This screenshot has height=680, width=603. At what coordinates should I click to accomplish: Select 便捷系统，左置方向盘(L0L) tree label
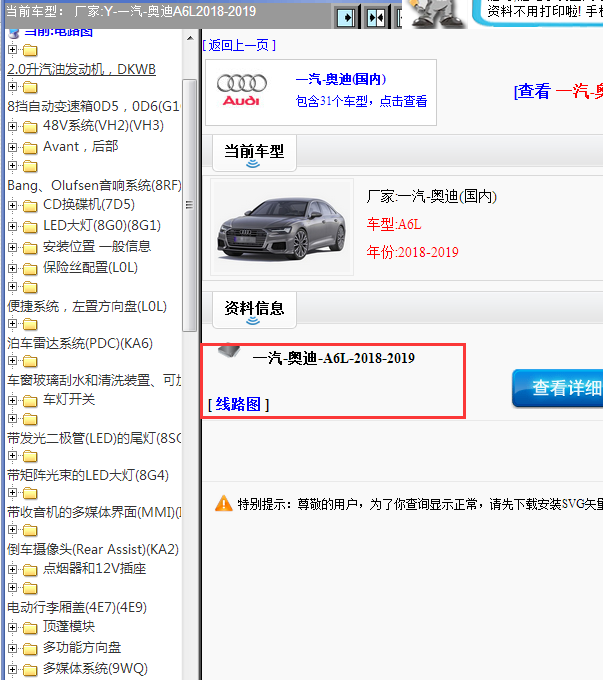click(87, 306)
